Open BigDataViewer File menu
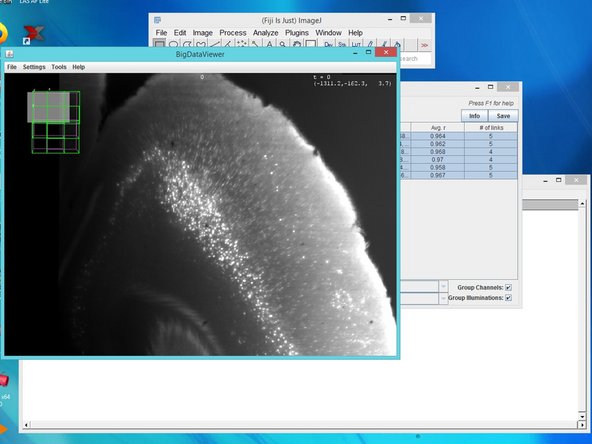 click(12, 67)
